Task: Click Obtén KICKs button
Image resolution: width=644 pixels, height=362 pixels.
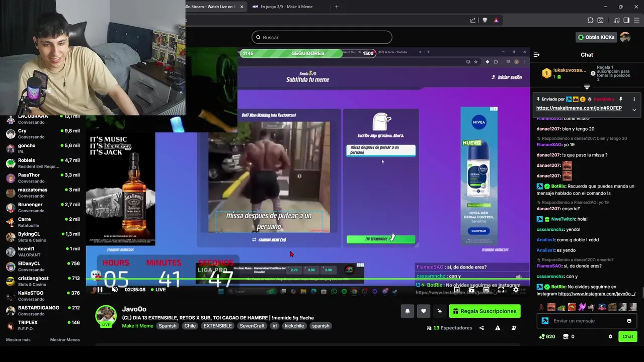Action: 596,37
